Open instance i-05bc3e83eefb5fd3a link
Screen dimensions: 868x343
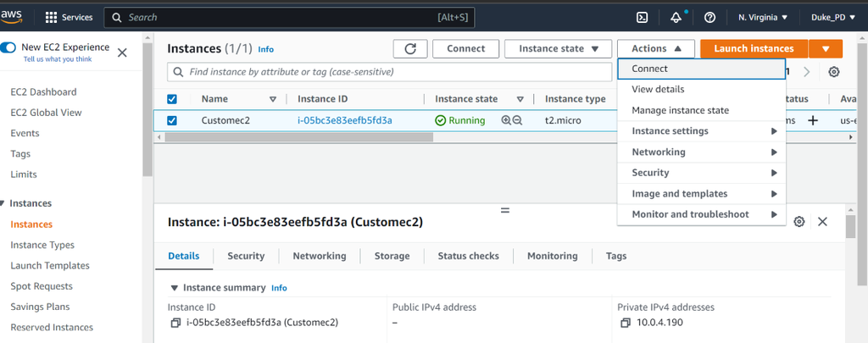[x=345, y=120]
